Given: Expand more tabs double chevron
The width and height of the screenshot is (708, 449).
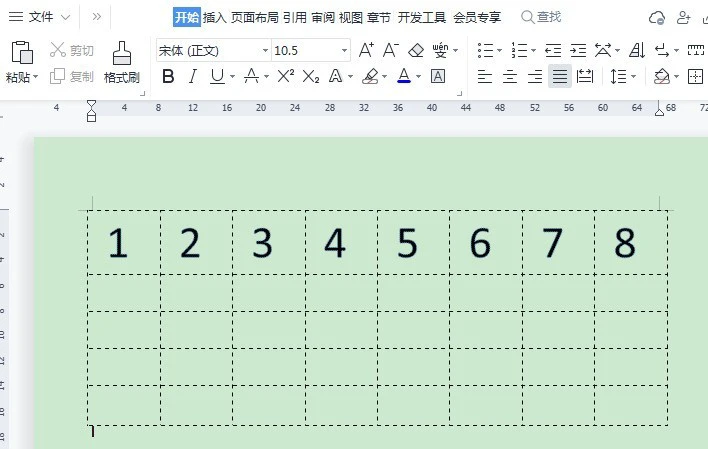Looking at the screenshot, I should tap(97, 17).
